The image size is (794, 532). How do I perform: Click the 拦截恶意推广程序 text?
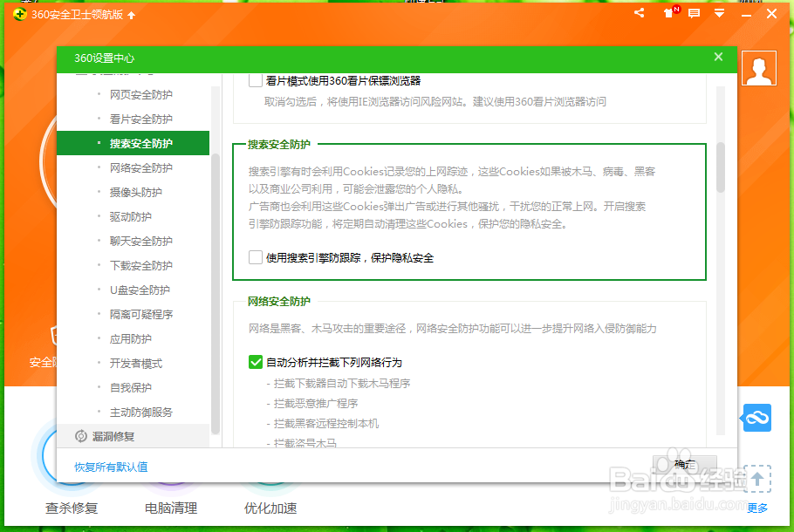316,404
